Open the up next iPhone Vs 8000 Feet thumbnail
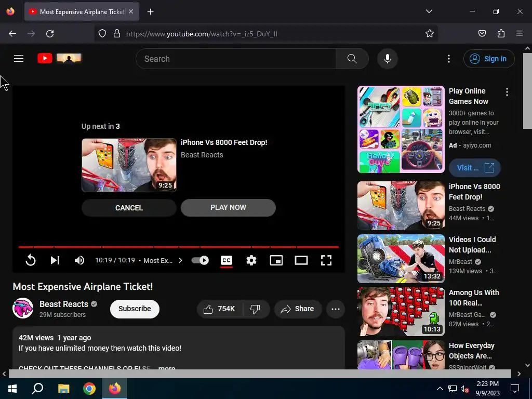 pyautogui.click(x=129, y=165)
